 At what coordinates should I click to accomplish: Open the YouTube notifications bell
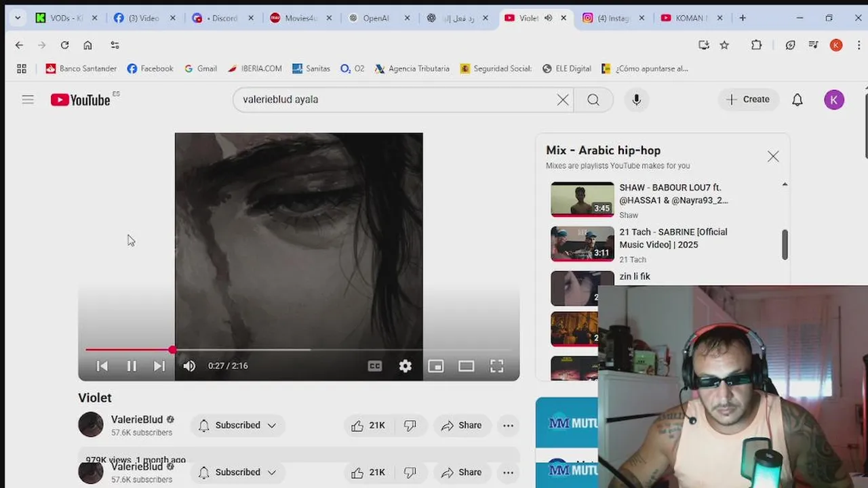click(x=797, y=100)
